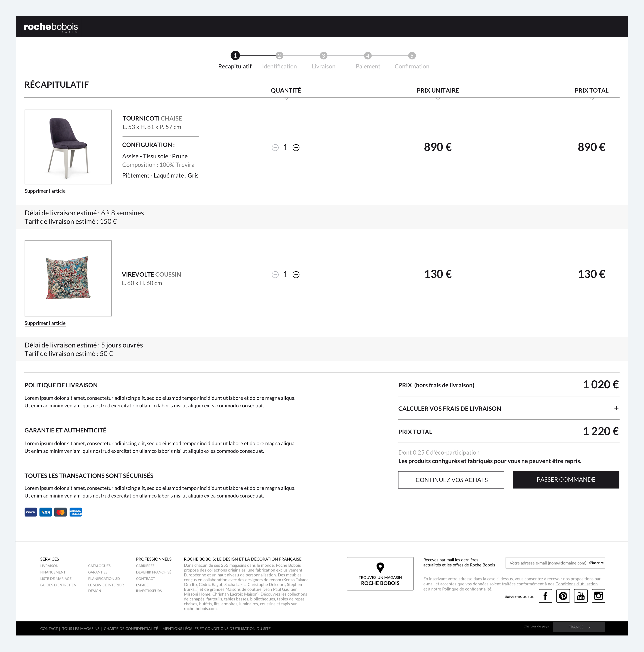
Task: Decrease the Virevolte coussin quantity
Action: click(275, 274)
